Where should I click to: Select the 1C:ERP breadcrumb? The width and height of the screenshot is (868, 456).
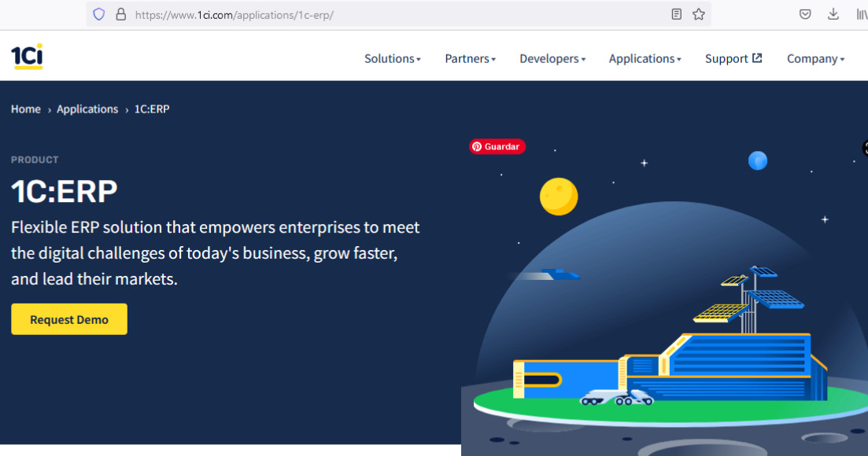coord(152,108)
